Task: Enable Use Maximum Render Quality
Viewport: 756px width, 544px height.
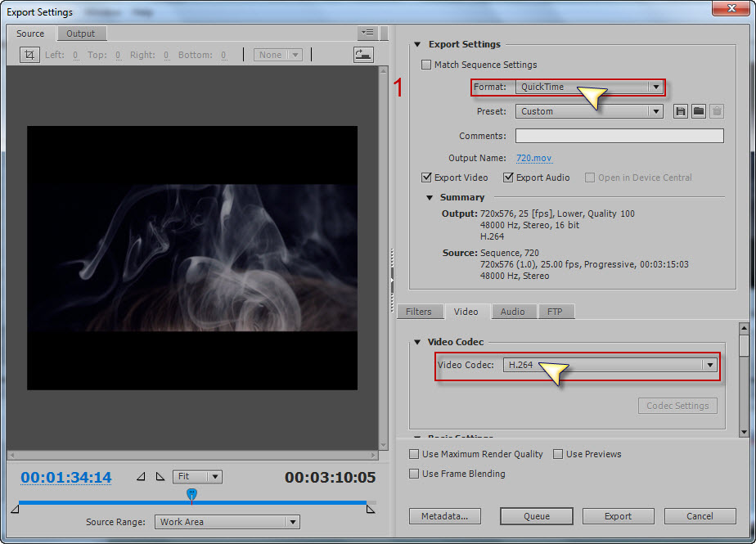Action: pyautogui.click(x=414, y=454)
